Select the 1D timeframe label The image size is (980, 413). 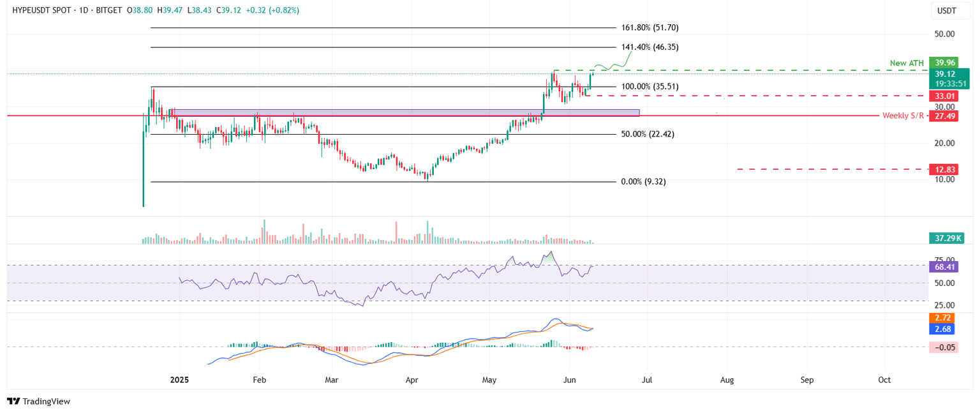coord(83,10)
